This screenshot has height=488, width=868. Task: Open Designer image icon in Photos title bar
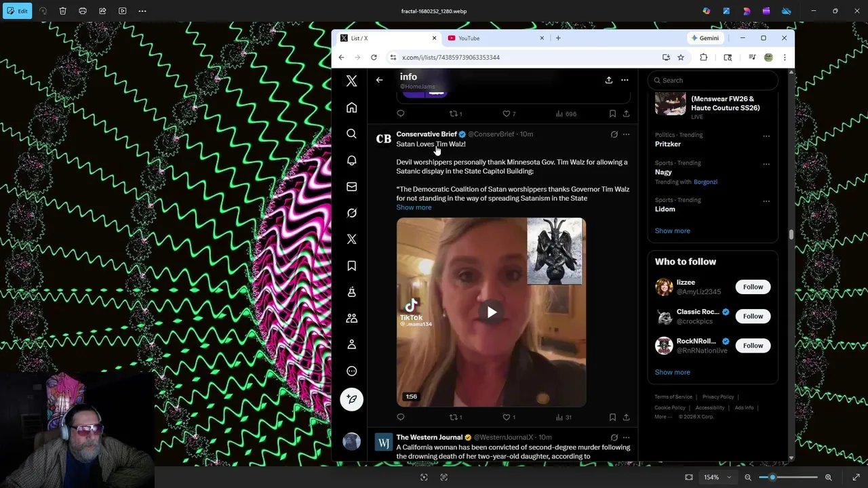click(x=726, y=11)
